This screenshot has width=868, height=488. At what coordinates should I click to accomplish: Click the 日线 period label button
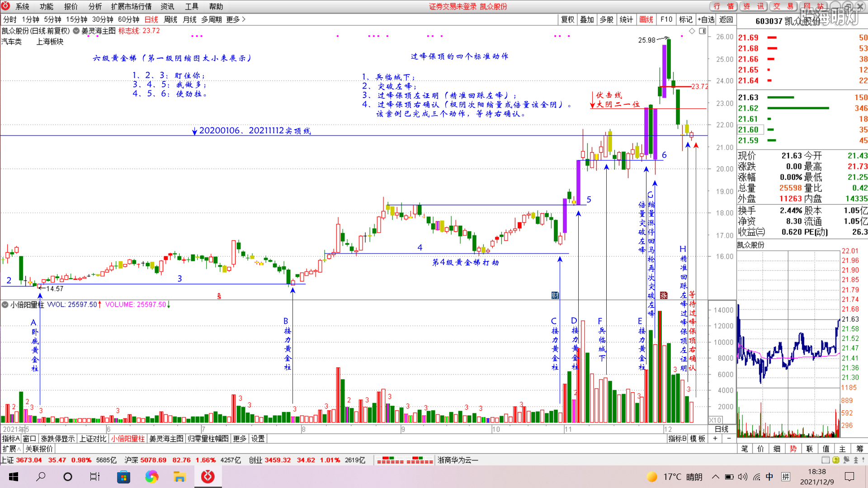tap(722, 429)
